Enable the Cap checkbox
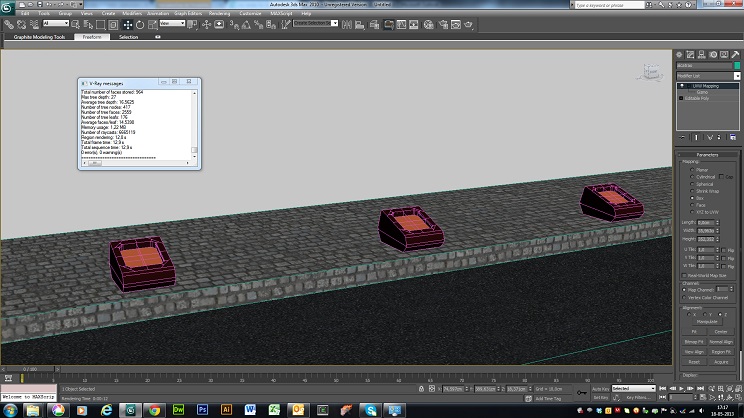Image resolution: width=744 pixels, height=418 pixels. pos(721,176)
